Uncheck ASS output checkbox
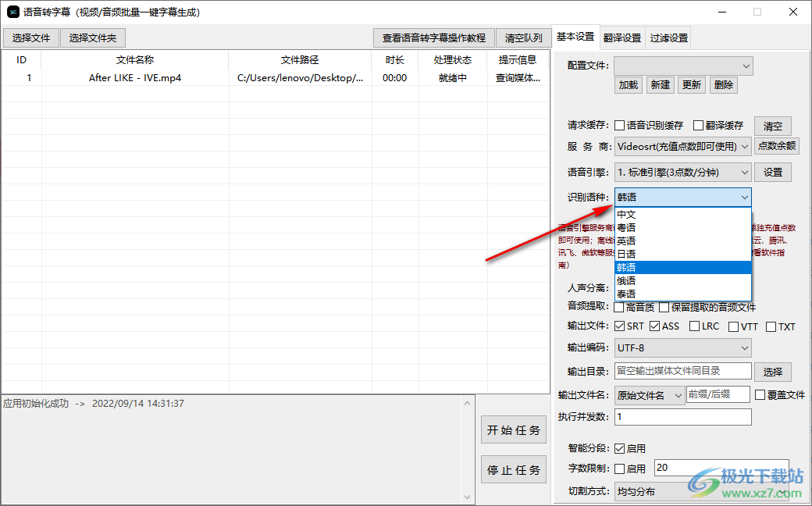Viewport: 812px width, 506px height. tap(654, 326)
